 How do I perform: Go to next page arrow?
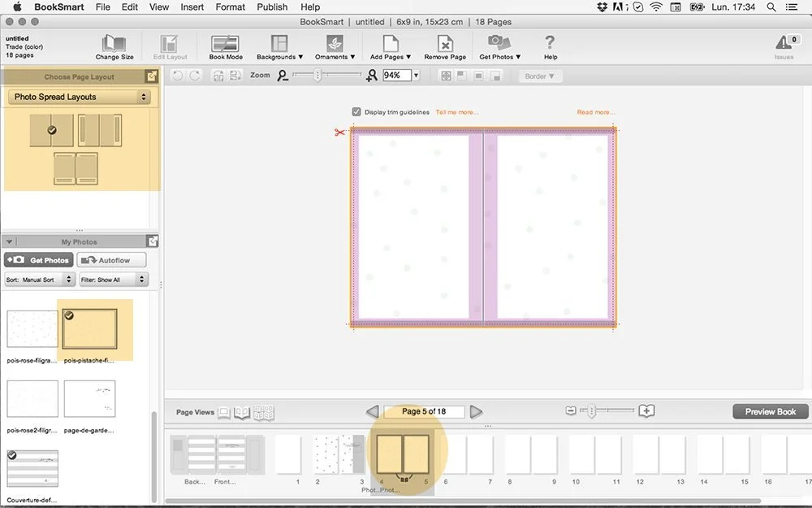(x=476, y=411)
